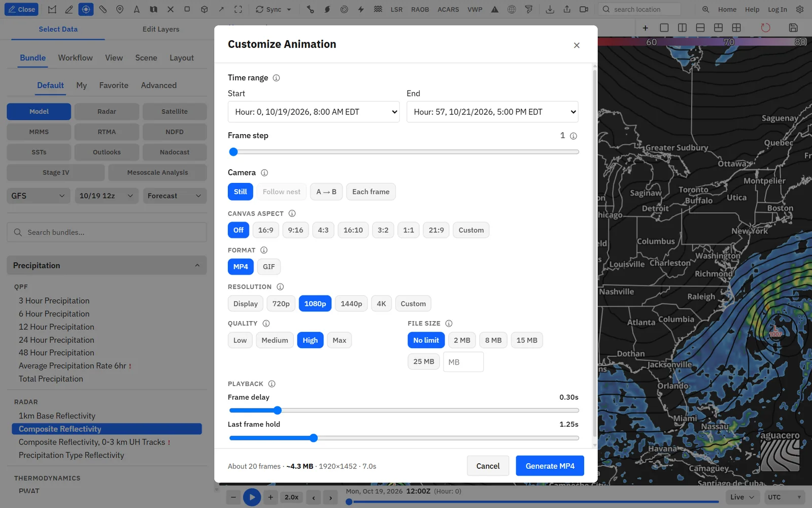Open the UTC timezone dropdown
This screenshot has height=508, width=812.
pyautogui.click(x=785, y=497)
